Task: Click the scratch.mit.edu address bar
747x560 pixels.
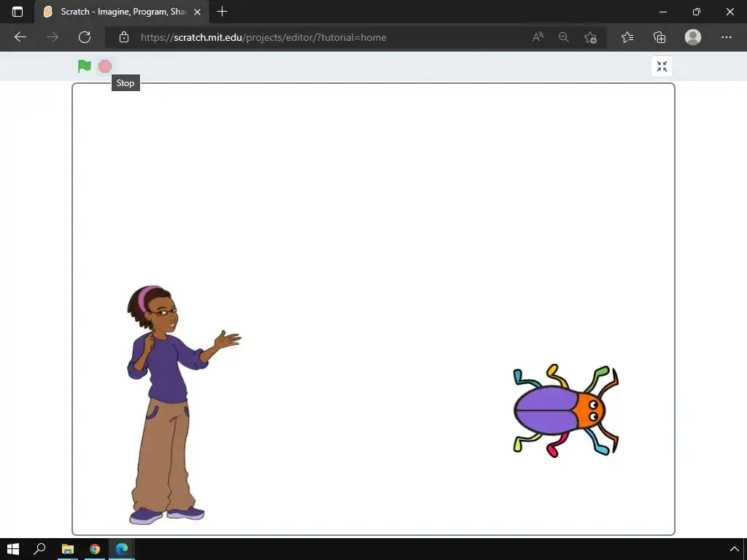Action: [263, 37]
